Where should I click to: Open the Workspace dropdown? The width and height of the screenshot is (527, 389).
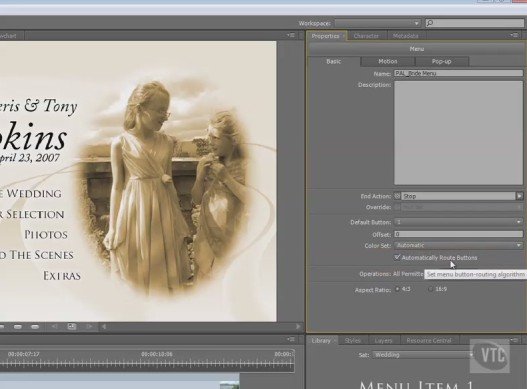point(378,23)
